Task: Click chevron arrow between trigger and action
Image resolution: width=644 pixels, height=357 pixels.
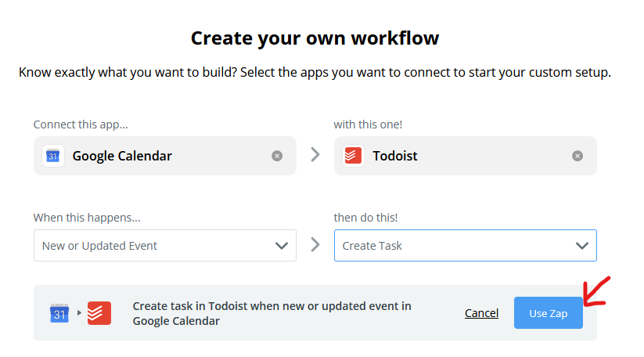Action: tap(315, 245)
